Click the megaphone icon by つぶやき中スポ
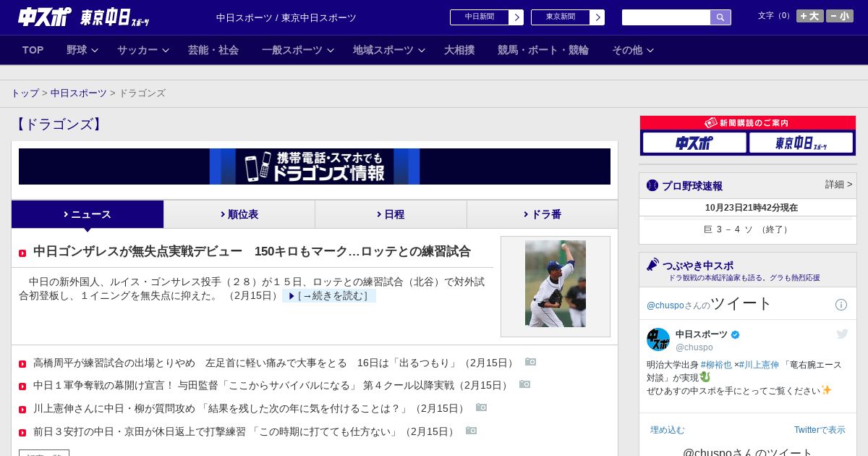Screen dimensions: 868x456 point(652,264)
